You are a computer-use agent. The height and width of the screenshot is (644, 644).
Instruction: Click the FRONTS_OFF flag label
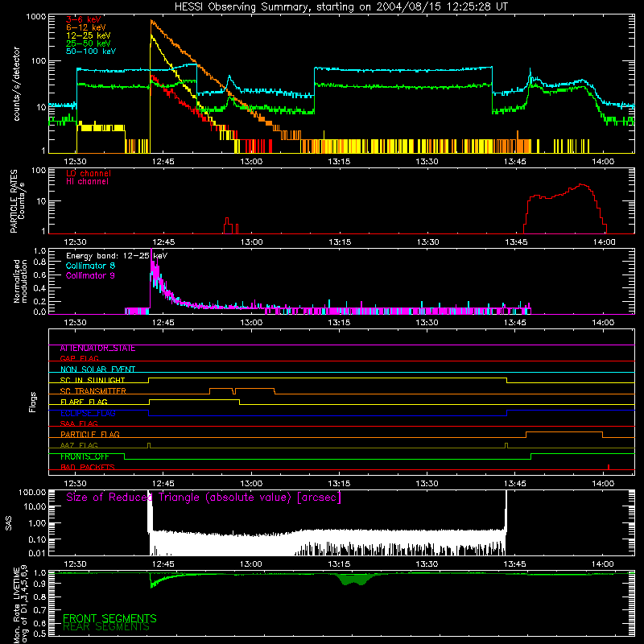85,456
